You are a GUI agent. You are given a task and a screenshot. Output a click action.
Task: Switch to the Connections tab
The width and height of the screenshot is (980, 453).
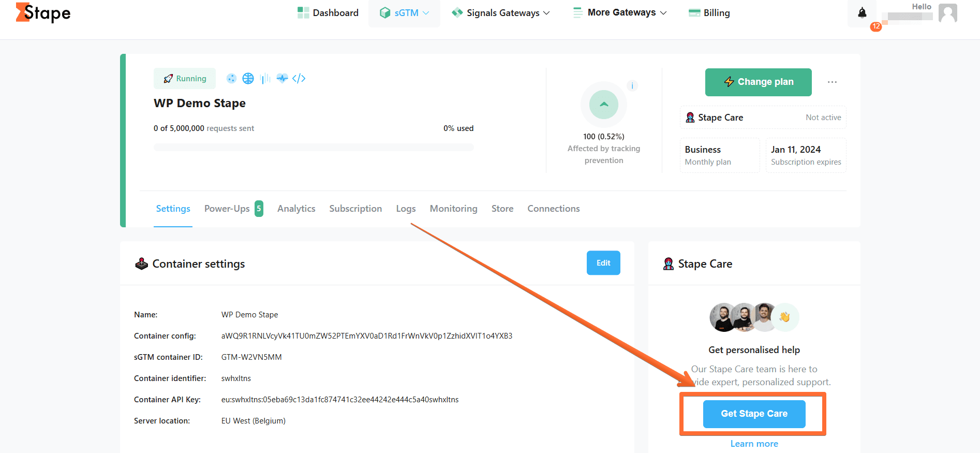coord(554,209)
